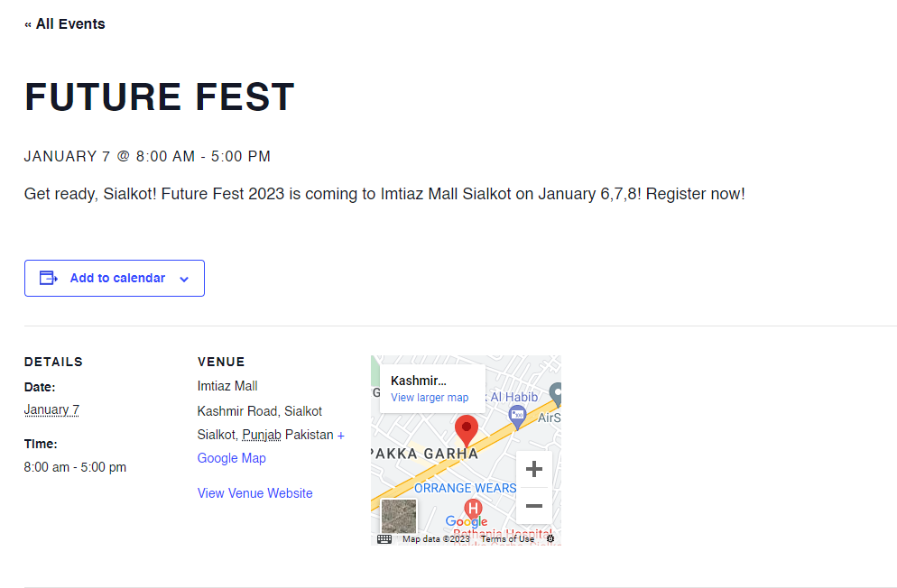Open keyboard shortcuts icon on map

pyautogui.click(x=384, y=539)
